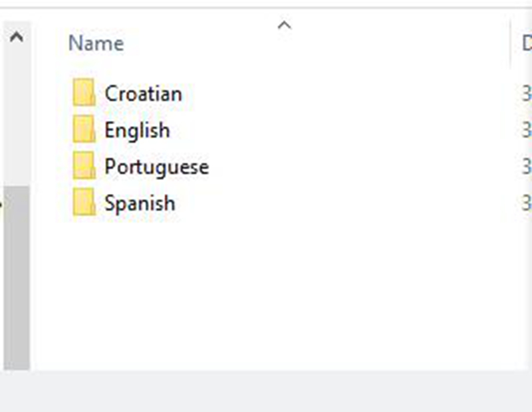Screen dimensions: 532x412
Task: Click empty space below the Spanish folder
Action: click(x=266, y=292)
